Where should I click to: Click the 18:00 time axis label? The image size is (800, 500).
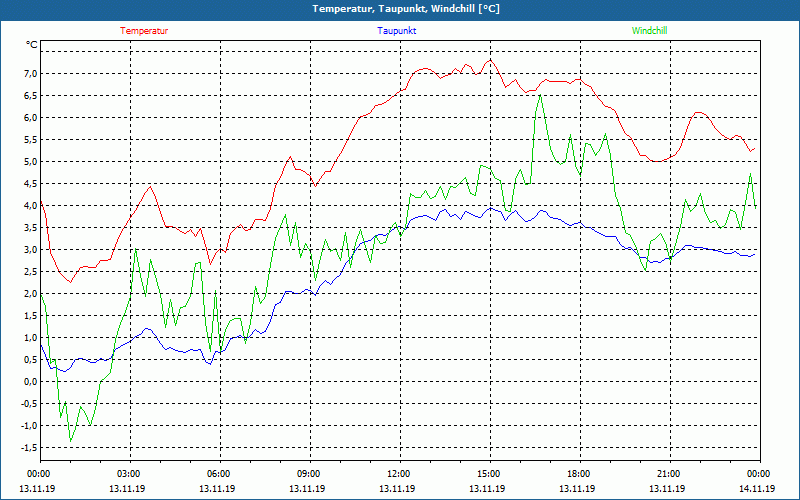(581, 474)
